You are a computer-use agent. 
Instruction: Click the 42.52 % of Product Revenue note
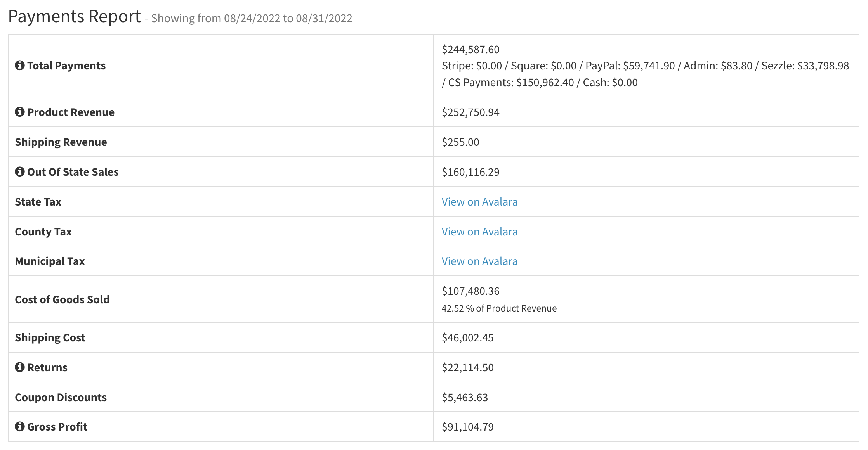[499, 308]
